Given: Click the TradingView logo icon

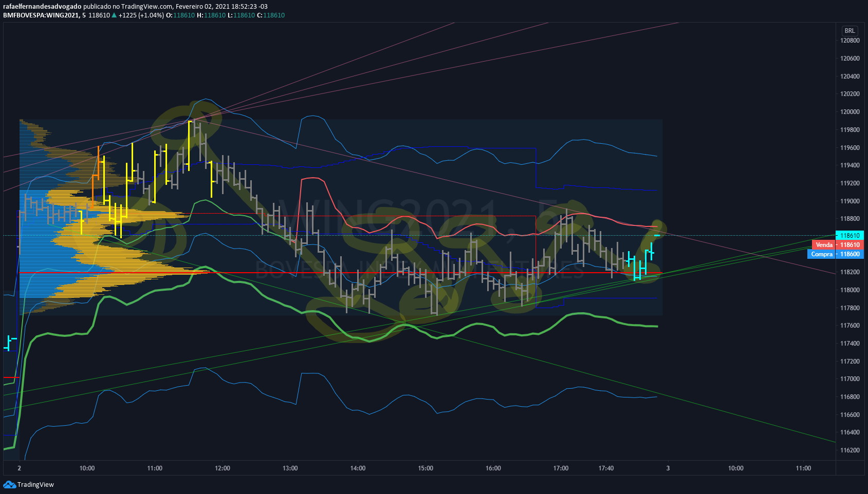Looking at the screenshot, I should [9, 484].
